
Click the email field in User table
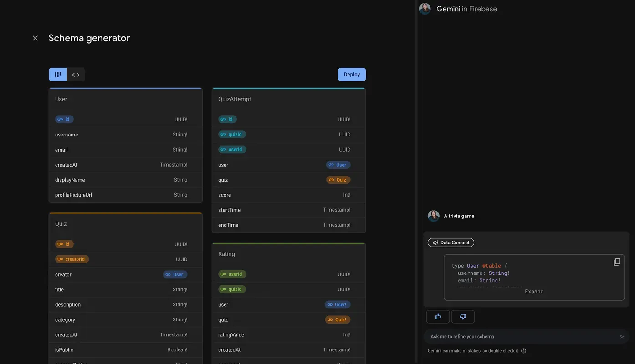[125, 150]
